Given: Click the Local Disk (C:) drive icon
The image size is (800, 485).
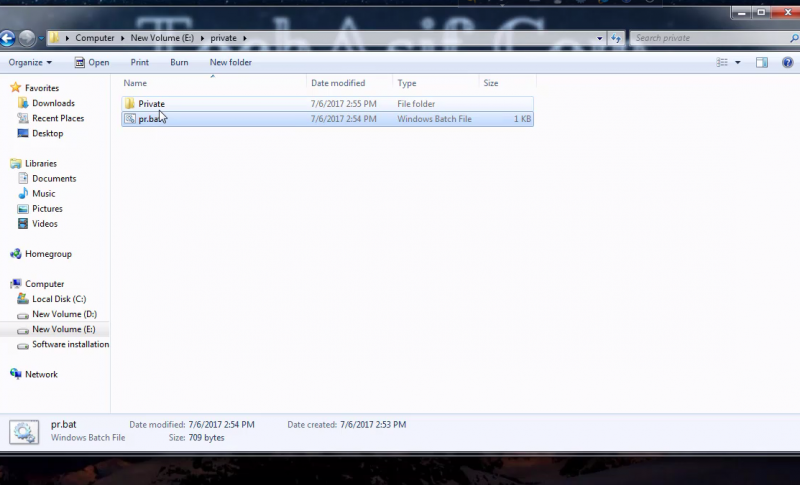Looking at the screenshot, I should pyautogui.click(x=23, y=298).
